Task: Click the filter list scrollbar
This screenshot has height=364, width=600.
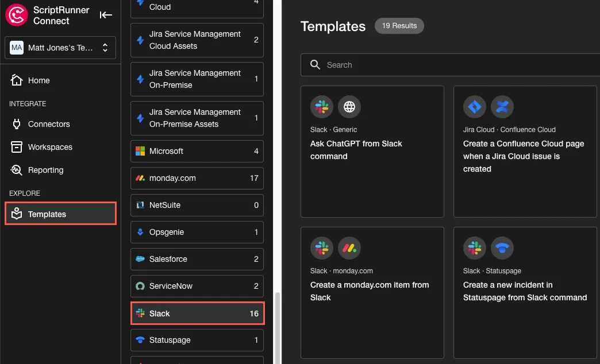Action: pyautogui.click(x=278, y=328)
